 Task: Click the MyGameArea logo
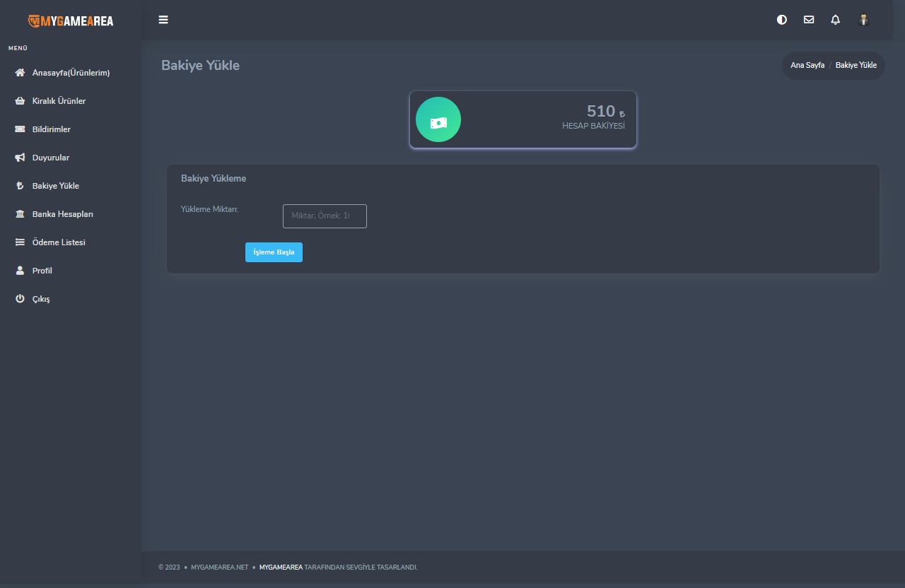click(71, 20)
